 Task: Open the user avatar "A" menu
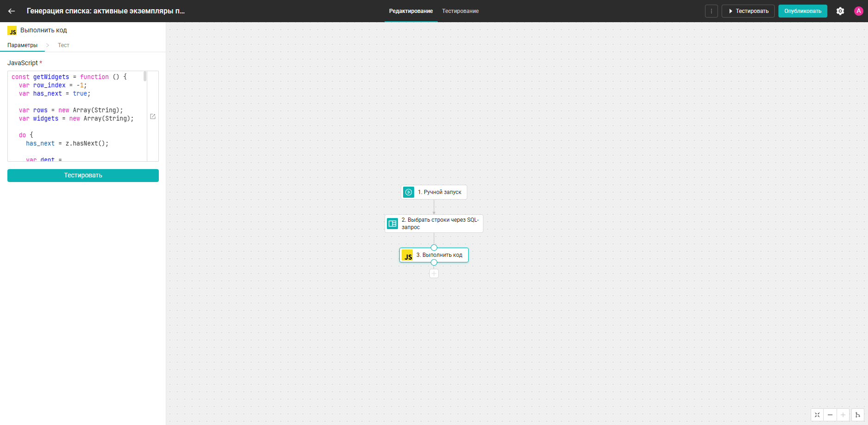click(x=859, y=11)
